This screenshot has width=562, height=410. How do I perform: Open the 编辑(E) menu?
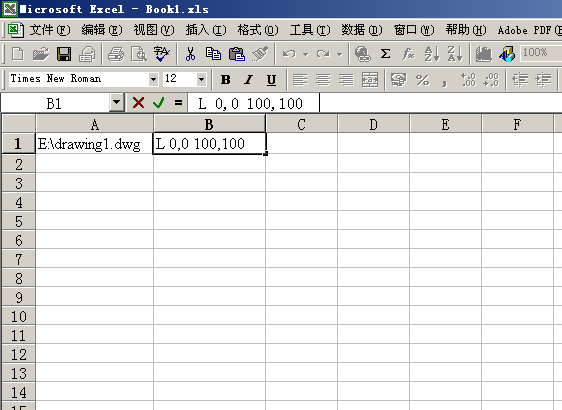(x=102, y=30)
